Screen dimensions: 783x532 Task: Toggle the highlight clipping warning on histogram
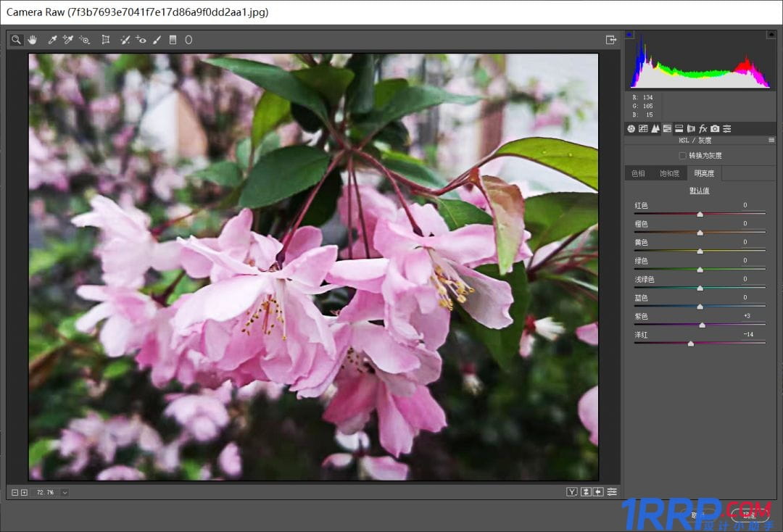(771, 35)
